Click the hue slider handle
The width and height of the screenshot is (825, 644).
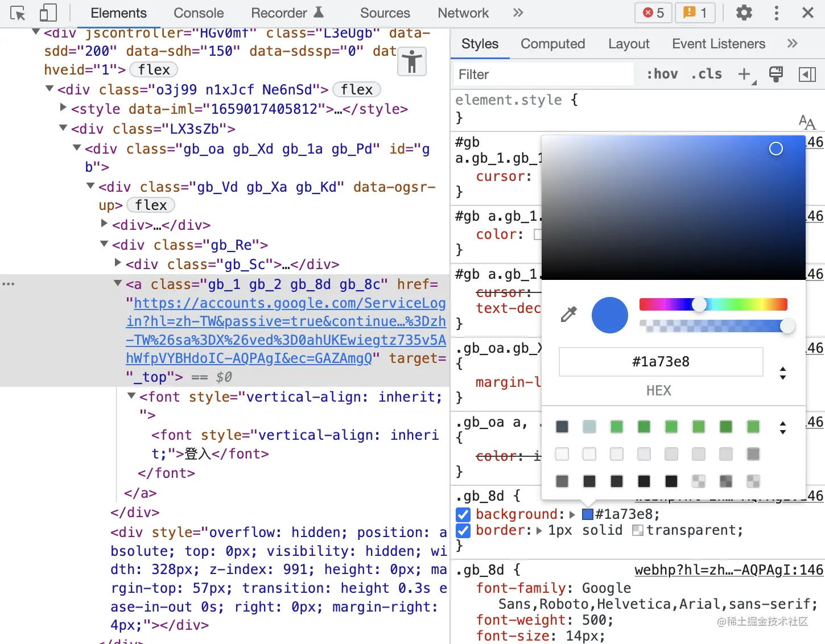tap(699, 304)
